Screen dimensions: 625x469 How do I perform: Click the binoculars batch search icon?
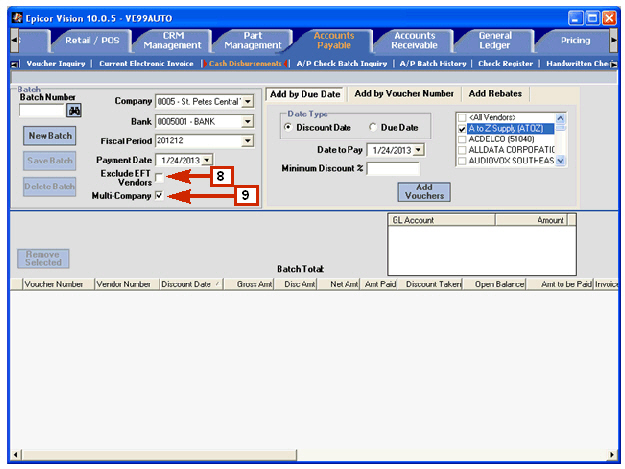point(74,110)
